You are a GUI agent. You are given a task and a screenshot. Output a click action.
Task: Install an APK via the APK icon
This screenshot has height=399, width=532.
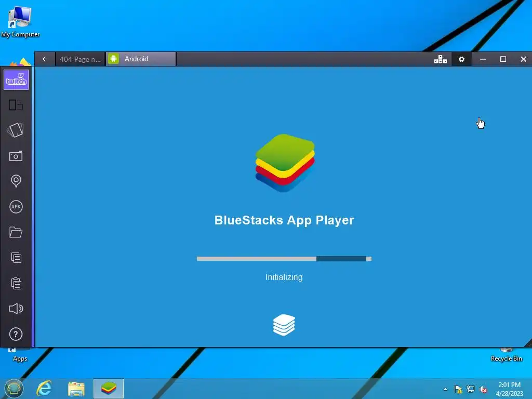click(16, 207)
